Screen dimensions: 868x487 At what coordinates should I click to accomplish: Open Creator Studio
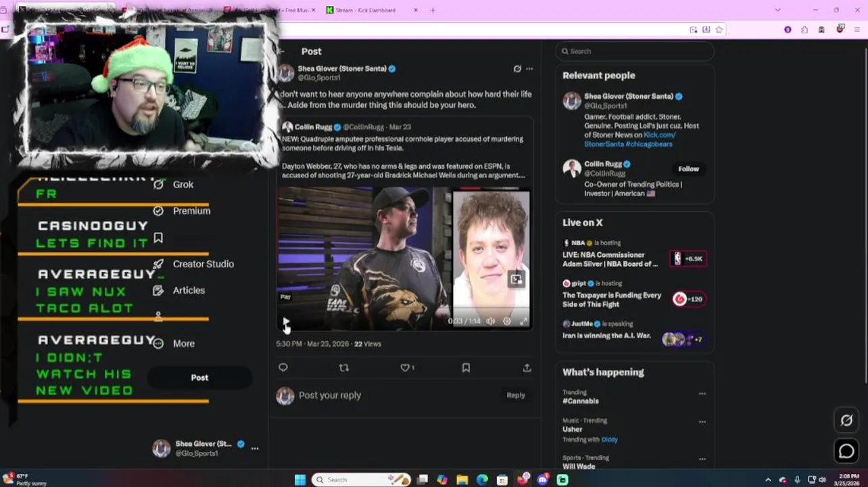(x=193, y=264)
